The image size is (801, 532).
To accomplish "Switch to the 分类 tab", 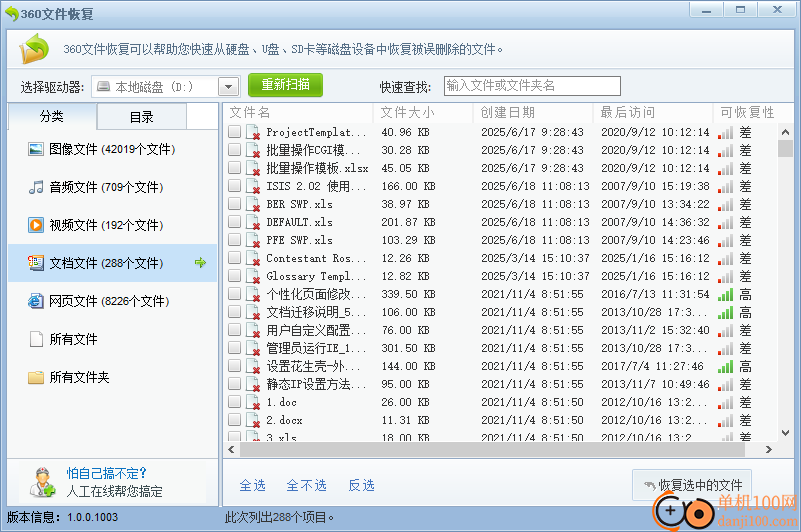I will tap(52, 117).
